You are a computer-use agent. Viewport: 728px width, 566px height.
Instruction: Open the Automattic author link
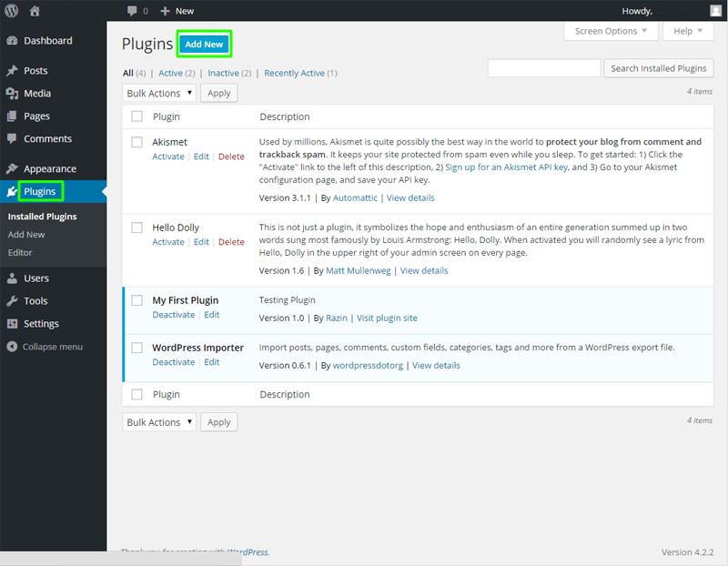click(x=355, y=197)
